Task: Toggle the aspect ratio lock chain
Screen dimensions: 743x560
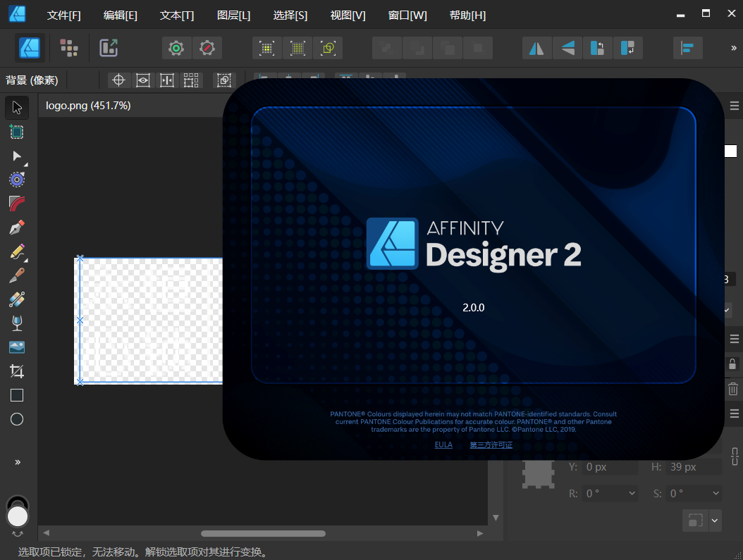Action: pos(735,456)
